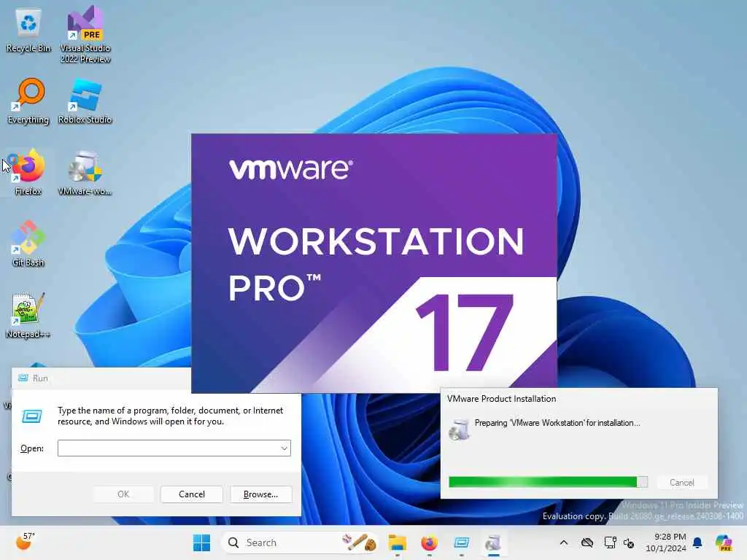Show hidden system tray icons

(x=564, y=542)
